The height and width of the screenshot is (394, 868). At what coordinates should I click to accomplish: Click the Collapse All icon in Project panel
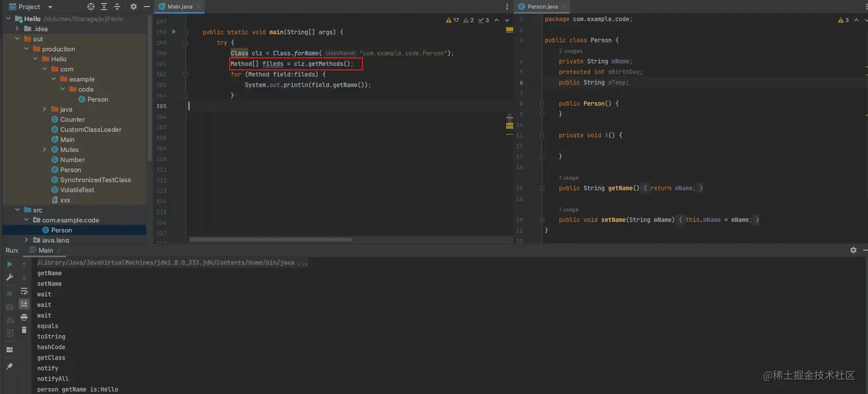point(117,6)
